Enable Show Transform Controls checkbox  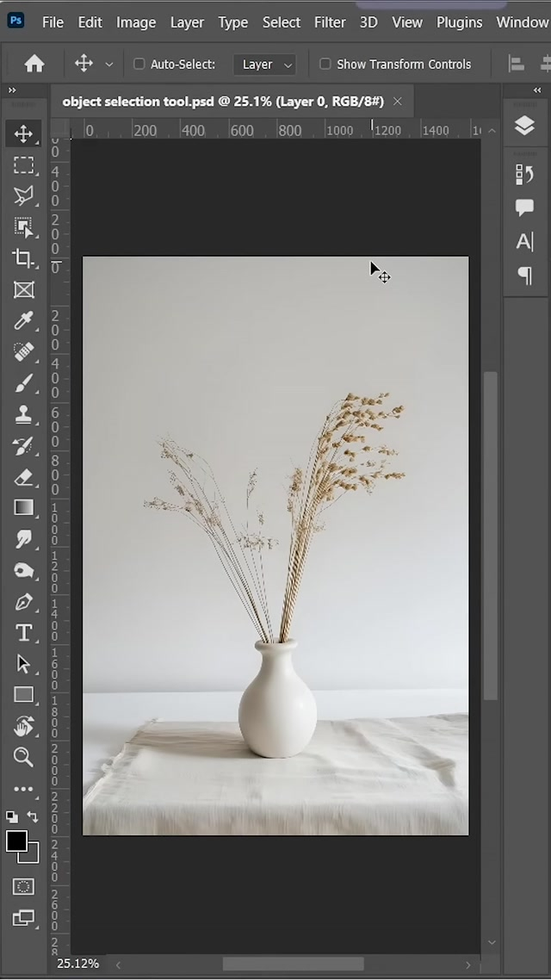click(325, 64)
